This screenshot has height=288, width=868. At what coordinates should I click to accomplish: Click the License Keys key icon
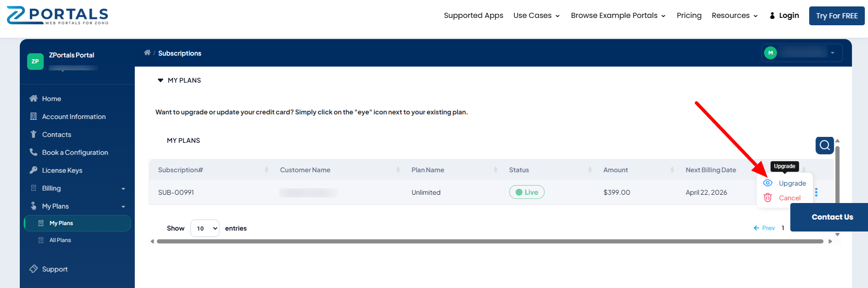tap(34, 170)
